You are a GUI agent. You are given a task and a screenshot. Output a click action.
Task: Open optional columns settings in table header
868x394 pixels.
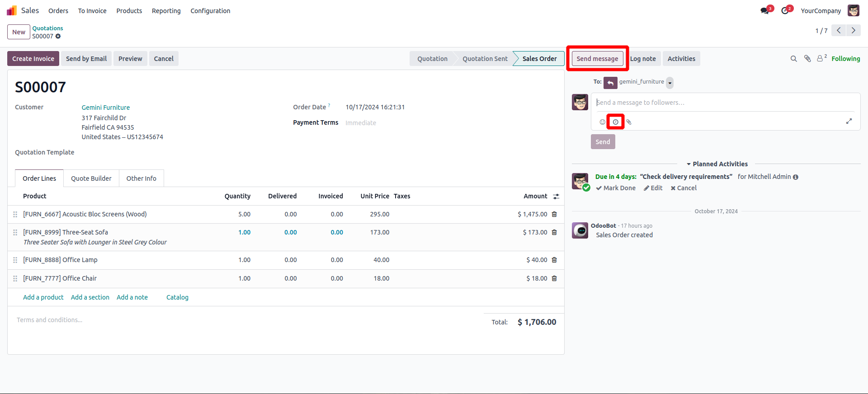pos(556,196)
